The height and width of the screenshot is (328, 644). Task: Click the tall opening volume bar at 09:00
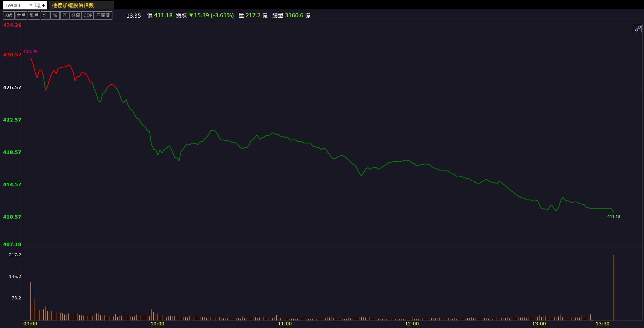click(x=30, y=301)
